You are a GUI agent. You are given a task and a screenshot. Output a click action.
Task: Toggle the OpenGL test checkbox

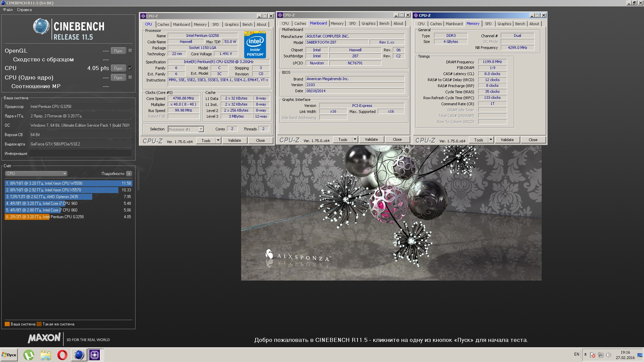coord(130,51)
